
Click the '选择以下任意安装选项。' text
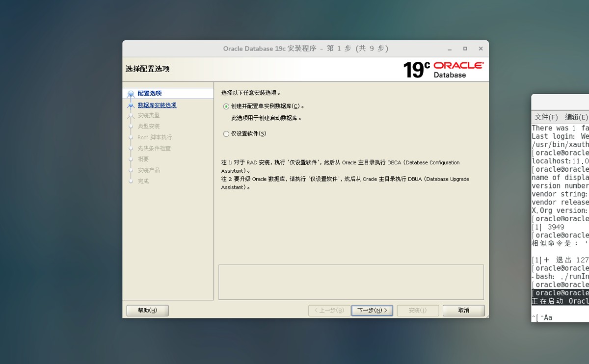click(251, 93)
